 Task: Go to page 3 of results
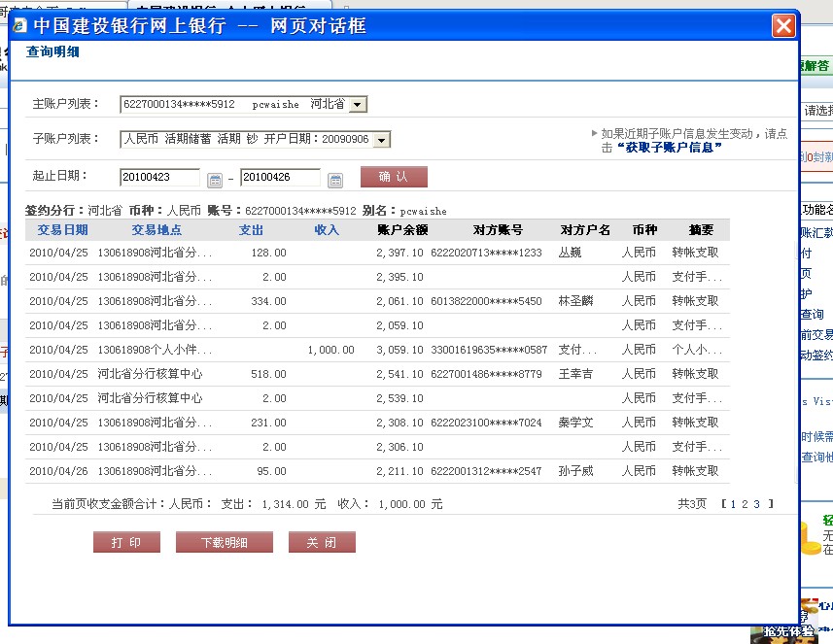pyautogui.click(x=756, y=504)
